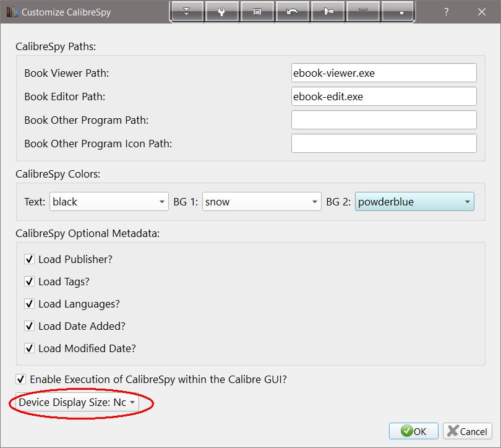Viewport: 501px width, 448px height.
Task: Open the Text color dropdown showing black
Action: pos(109,202)
